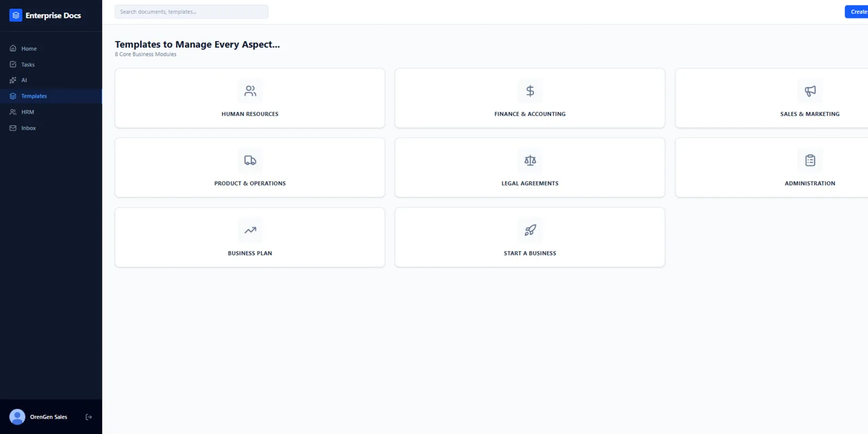Open the Sales & Marketing label

pyautogui.click(x=810, y=114)
